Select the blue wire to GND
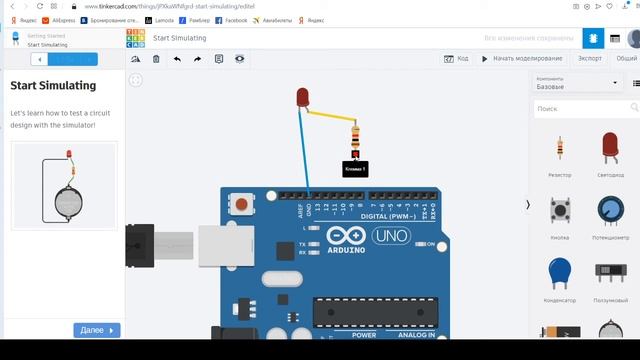Viewport: 640px width, 360px height. (x=304, y=153)
